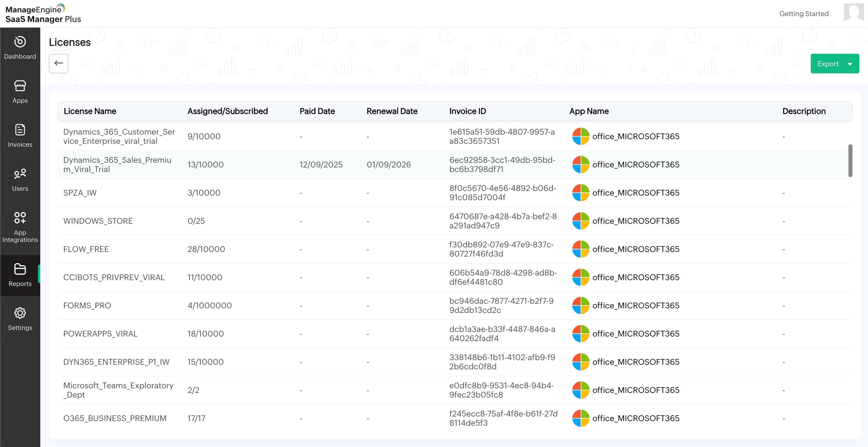Click the back arrow button
The image size is (868, 447).
59,63
